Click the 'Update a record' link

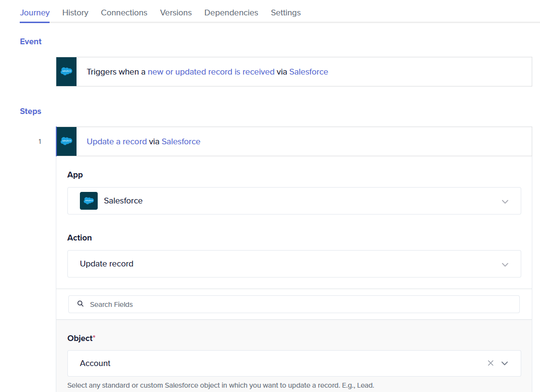[x=117, y=142]
